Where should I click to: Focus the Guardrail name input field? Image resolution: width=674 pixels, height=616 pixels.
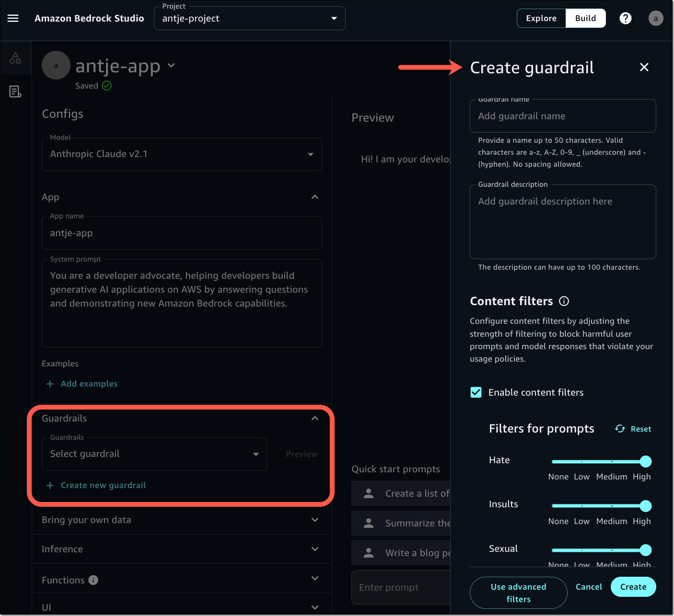563,116
